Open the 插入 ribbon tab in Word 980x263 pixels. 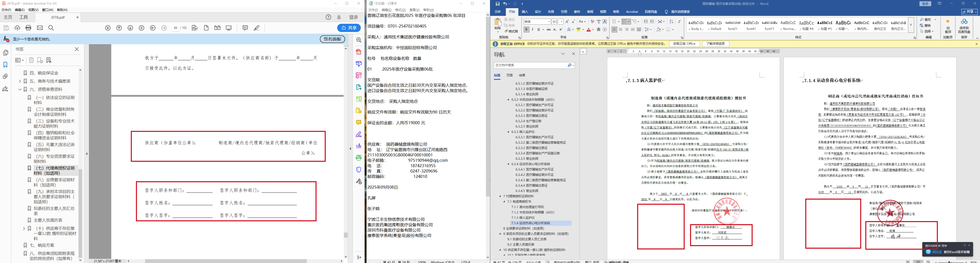tap(525, 12)
